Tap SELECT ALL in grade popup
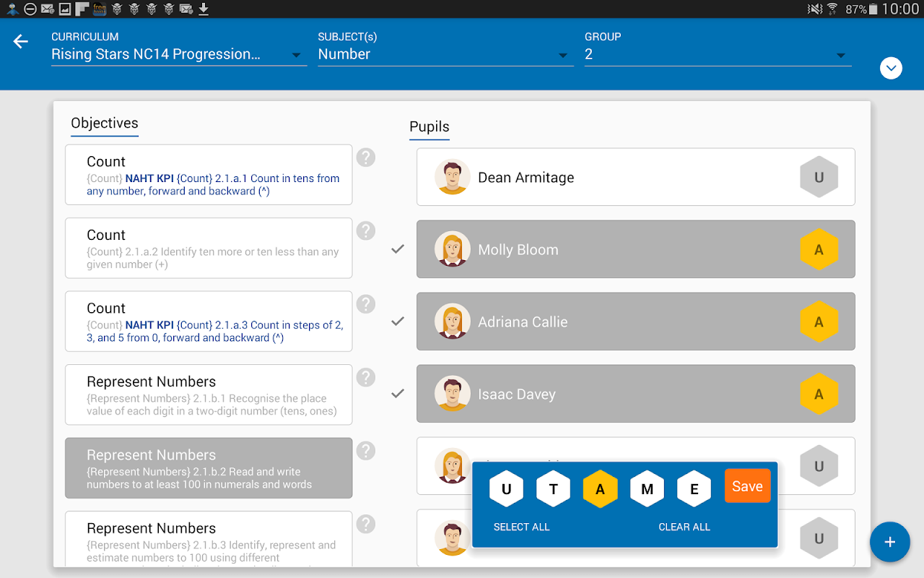 (521, 527)
